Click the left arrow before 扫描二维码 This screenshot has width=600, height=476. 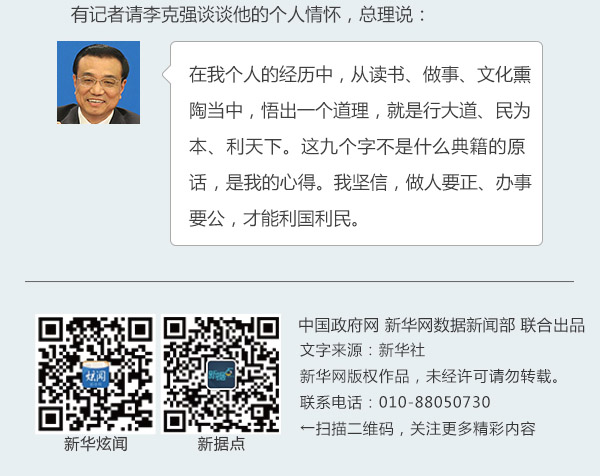307,429
